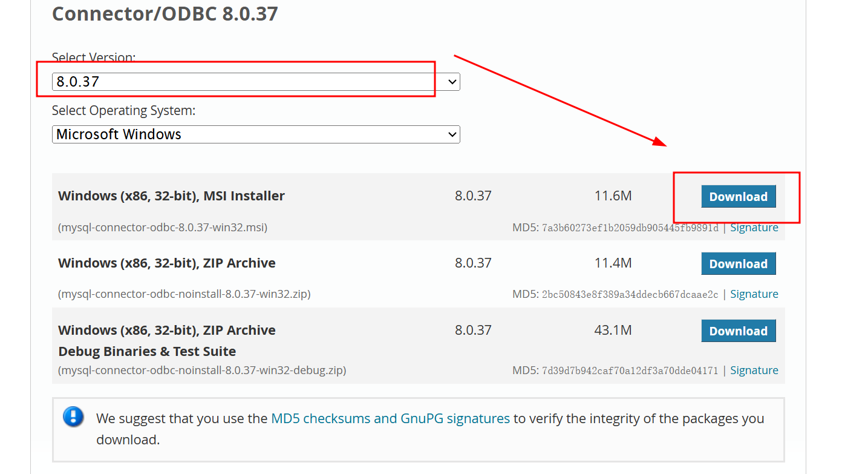Image resolution: width=868 pixels, height=474 pixels.
Task: Click the 11.4M ZIP Archive row title
Action: 167,263
